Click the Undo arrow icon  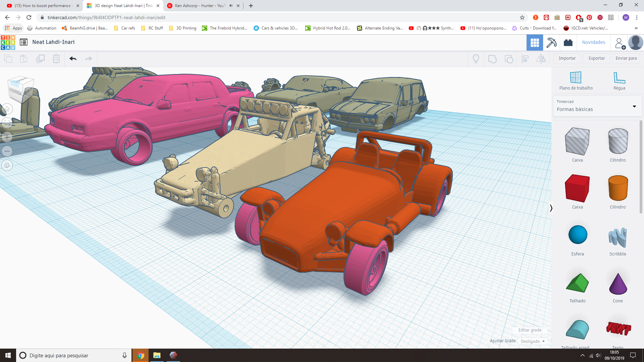pos(73,59)
